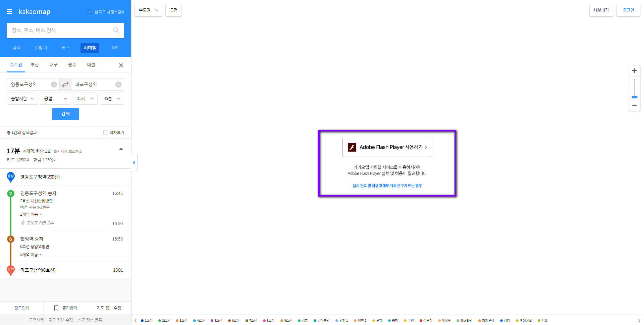
Task: Select 대구 region tab
Action: pyautogui.click(x=54, y=65)
